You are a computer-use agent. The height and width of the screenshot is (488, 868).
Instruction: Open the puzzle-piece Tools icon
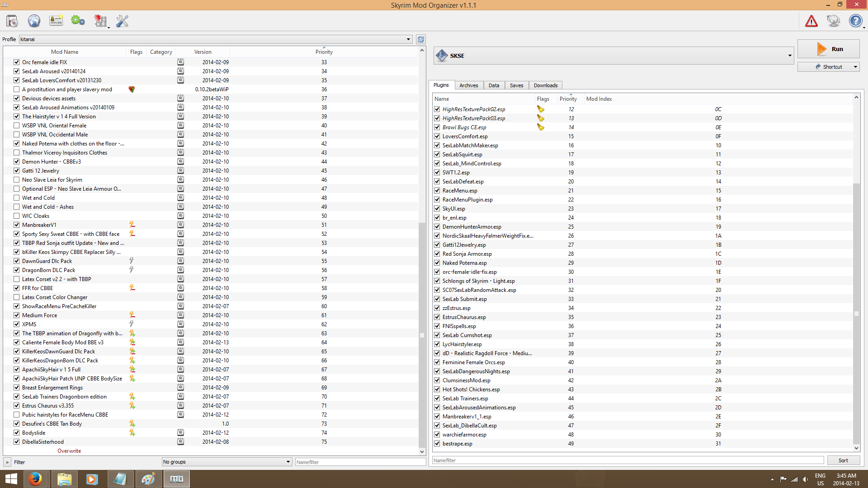100,21
